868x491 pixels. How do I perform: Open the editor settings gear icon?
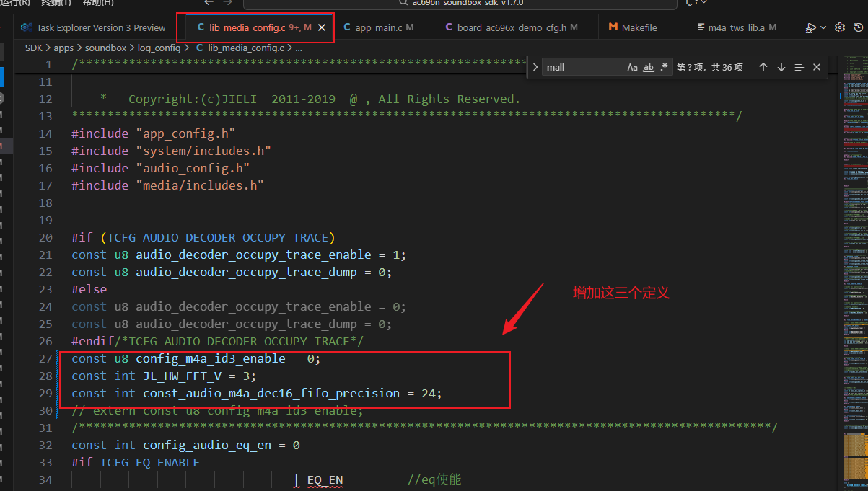840,28
